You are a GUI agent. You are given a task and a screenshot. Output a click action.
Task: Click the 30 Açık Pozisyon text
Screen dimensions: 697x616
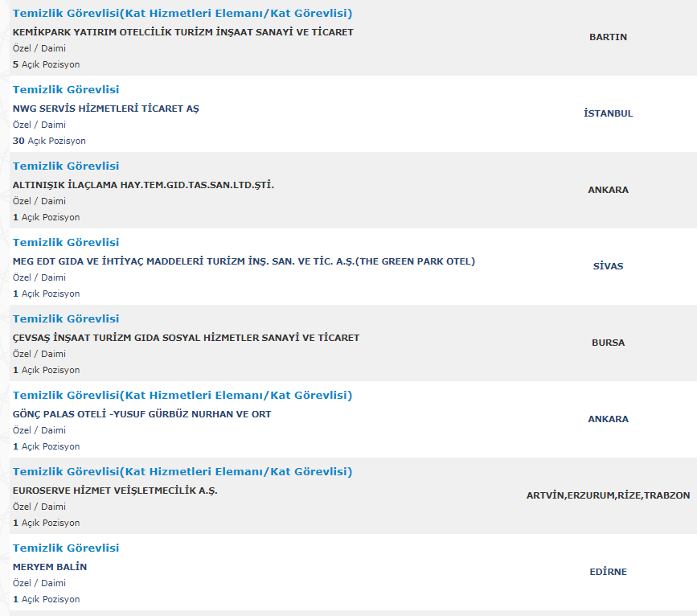[49, 141]
